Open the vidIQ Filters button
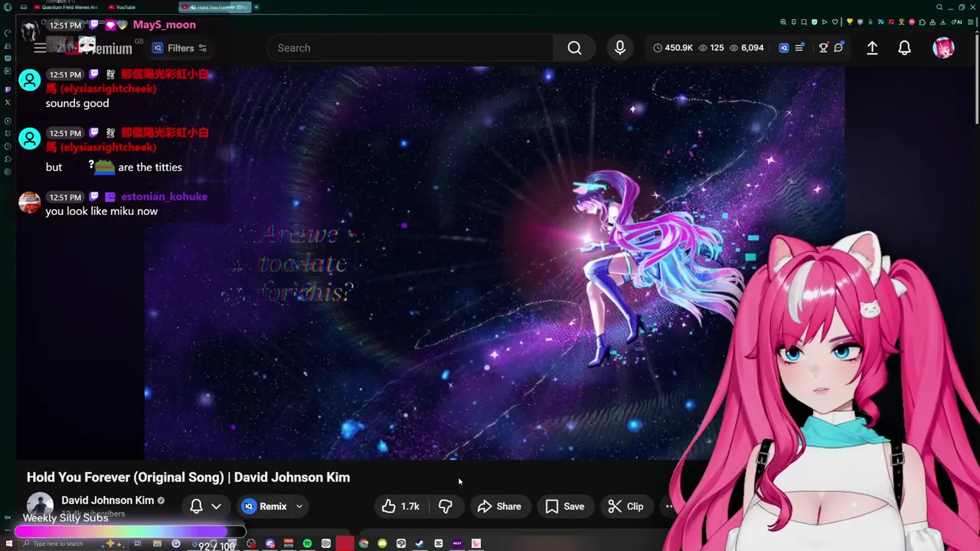The width and height of the screenshot is (980, 551). (181, 48)
